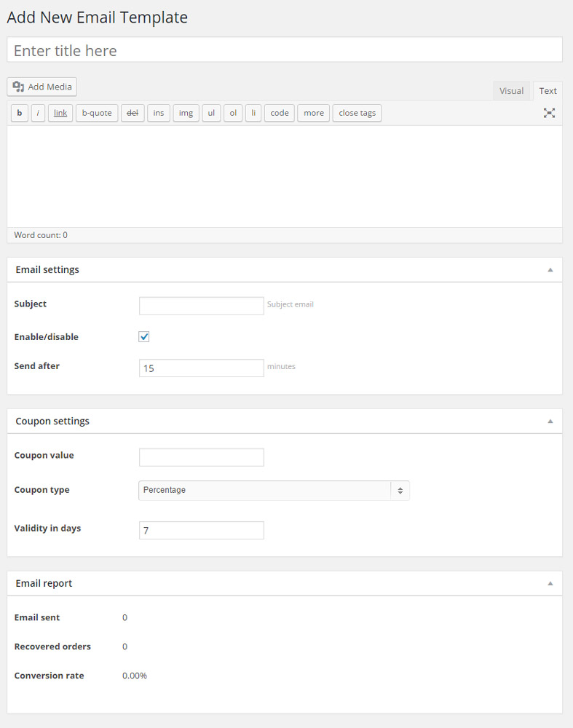Collapse the Email settings panel
The width and height of the screenshot is (573, 728).
coord(550,270)
